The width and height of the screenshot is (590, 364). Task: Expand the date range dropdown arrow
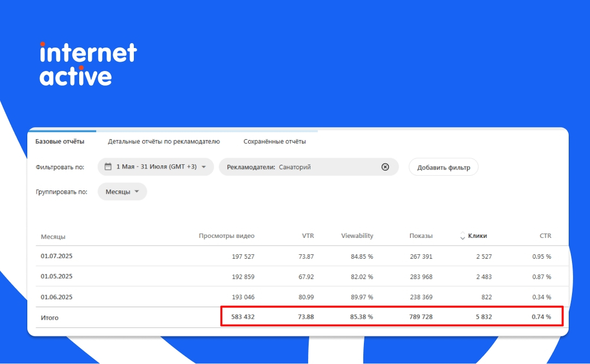point(204,166)
